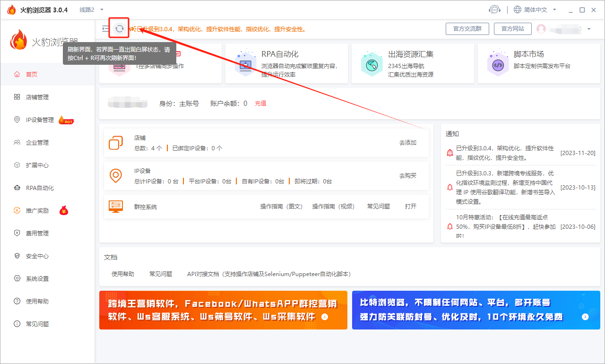Click the 脚本市场 code icon
The height and width of the screenshot is (364, 605).
[498, 65]
